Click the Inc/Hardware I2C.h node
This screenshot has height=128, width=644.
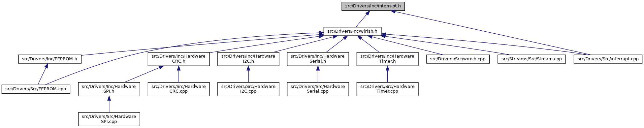point(248,59)
